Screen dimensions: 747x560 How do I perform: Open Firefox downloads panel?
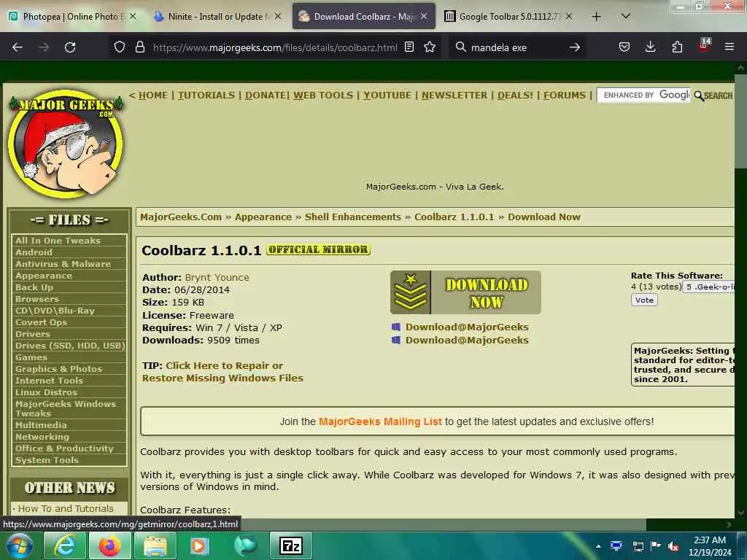650,47
